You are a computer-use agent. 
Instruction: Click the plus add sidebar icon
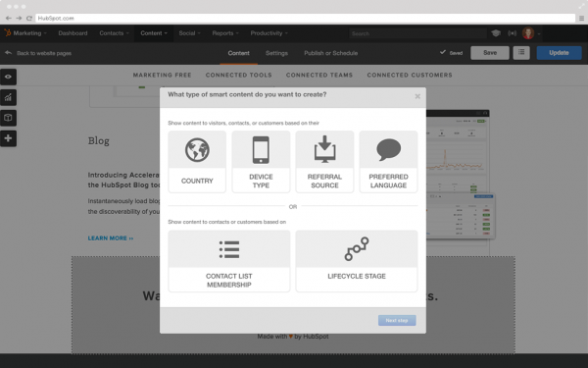[x=8, y=138]
